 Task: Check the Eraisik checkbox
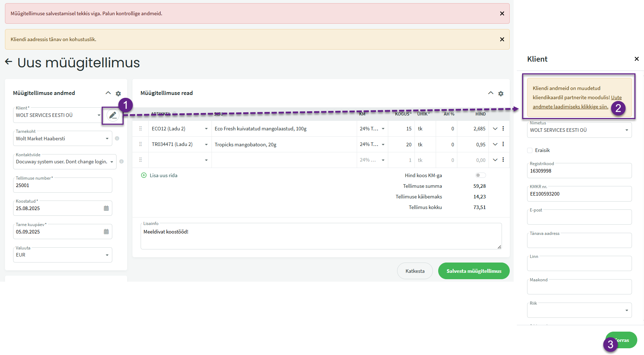click(x=530, y=150)
